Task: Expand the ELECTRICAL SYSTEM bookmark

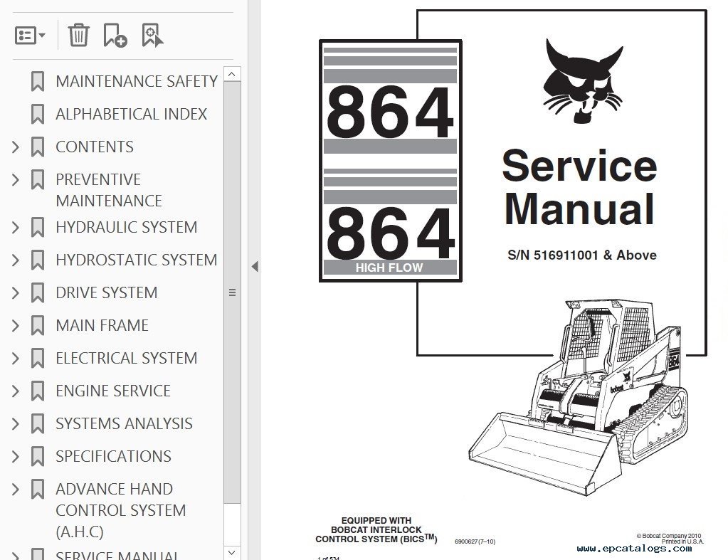Action: pyautogui.click(x=16, y=359)
